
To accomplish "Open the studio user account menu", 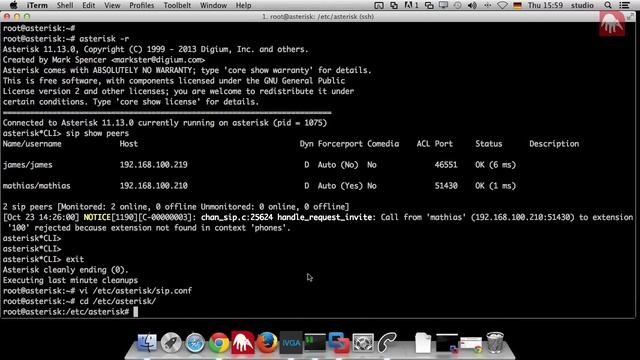I will pyautogui.click(x=582, y=5).
